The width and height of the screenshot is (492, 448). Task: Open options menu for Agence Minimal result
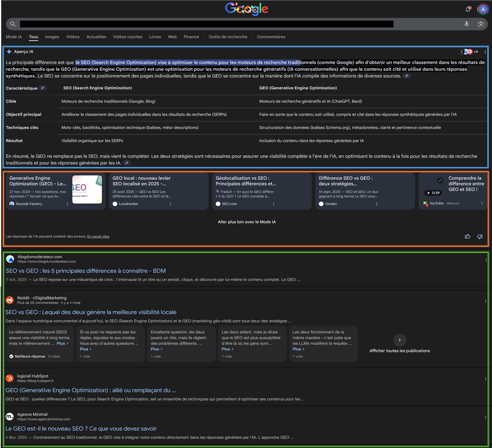click(x=486, y=417)
